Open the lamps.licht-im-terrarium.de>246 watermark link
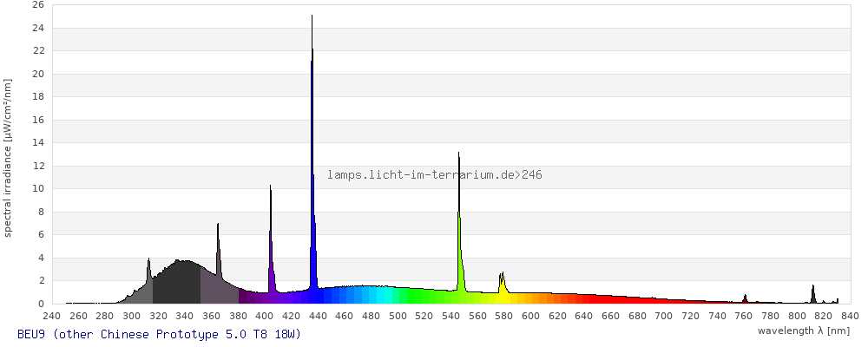The width and height of the screenshot is (868, 347). (435, 175)
